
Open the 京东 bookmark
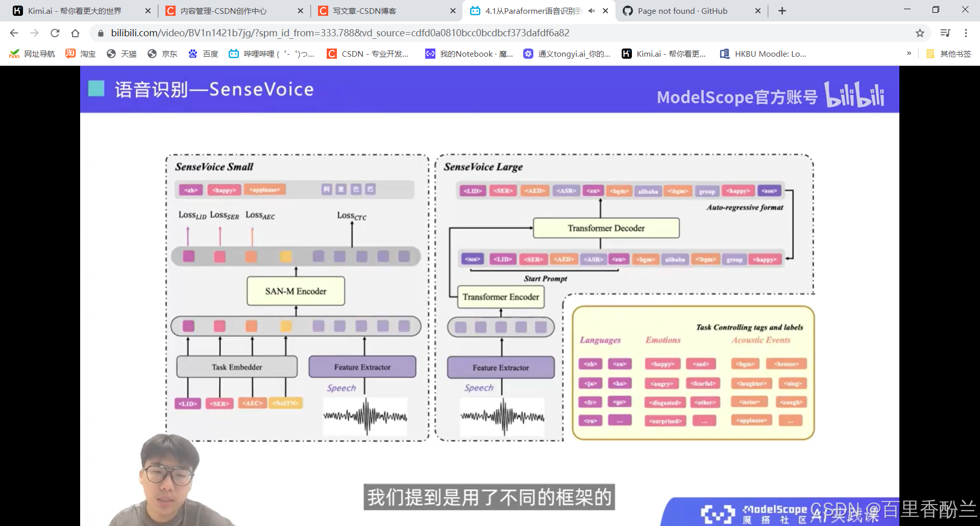coord(162,54)
